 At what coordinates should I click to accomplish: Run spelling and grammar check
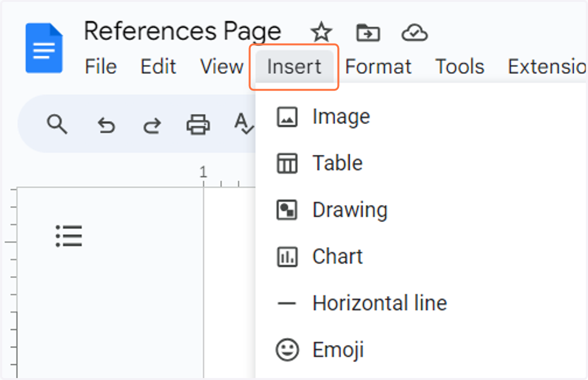click(244, 124)
